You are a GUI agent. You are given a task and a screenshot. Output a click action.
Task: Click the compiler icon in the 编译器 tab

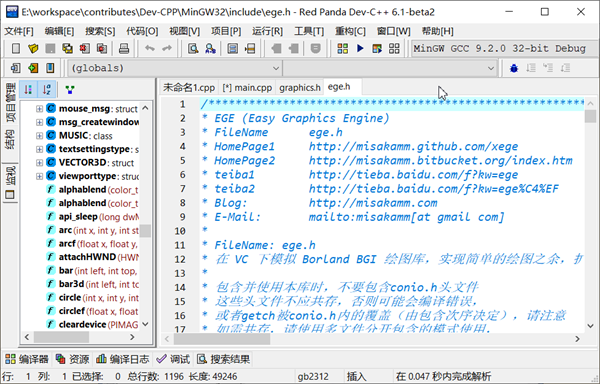point(10,359)
